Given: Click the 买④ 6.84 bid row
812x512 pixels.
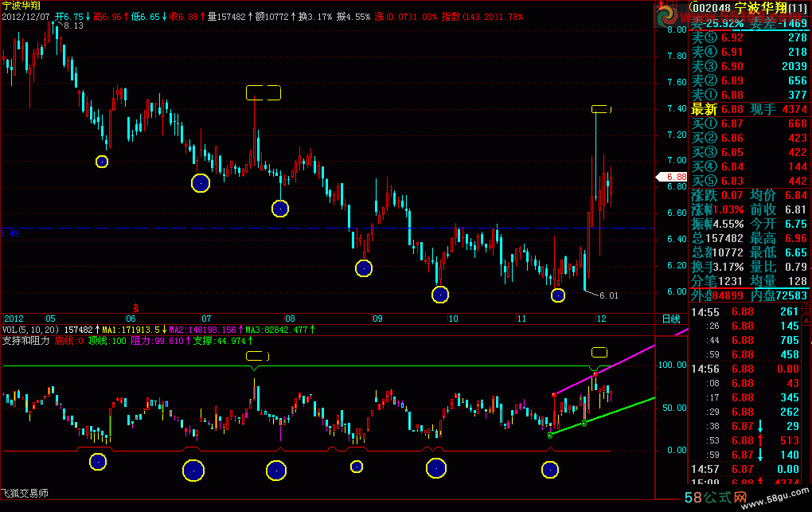Looking at the screenshot, I should [x=749, y=167].
